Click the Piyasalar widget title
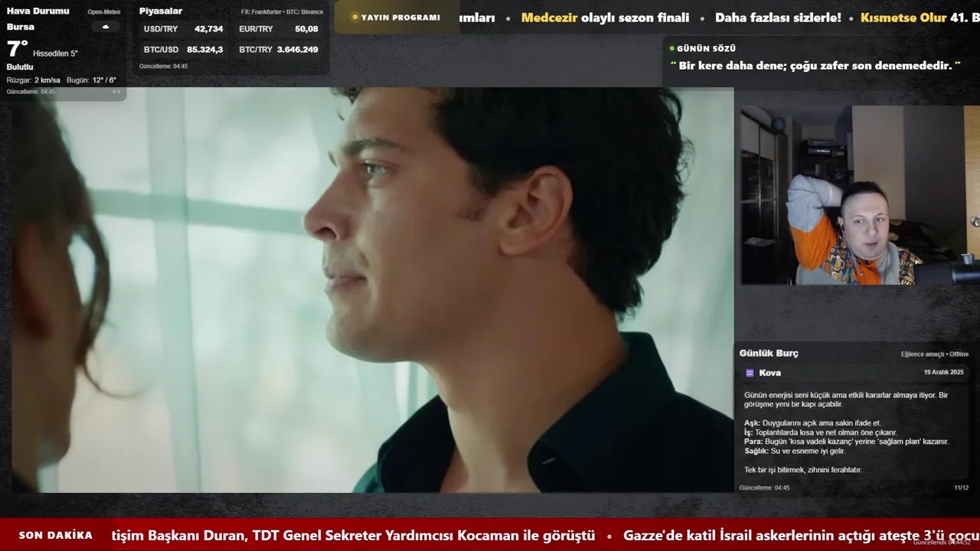 click(x=161, y=11)
